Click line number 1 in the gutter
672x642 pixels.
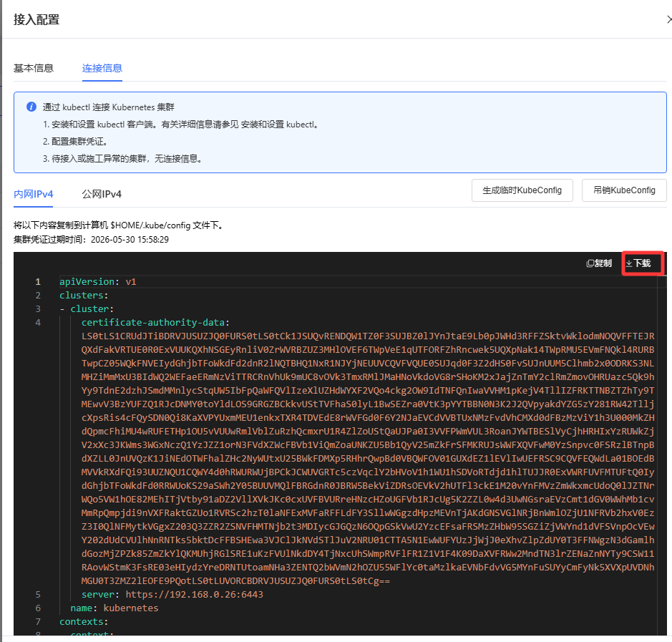pyautogui.click(x=38, y=281)
